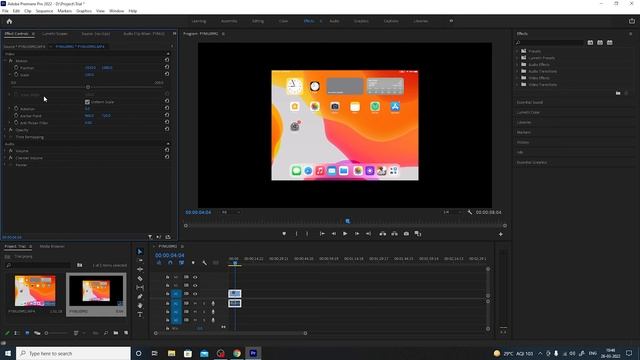Step forward one frame in Program monitor

click(357, 234)
